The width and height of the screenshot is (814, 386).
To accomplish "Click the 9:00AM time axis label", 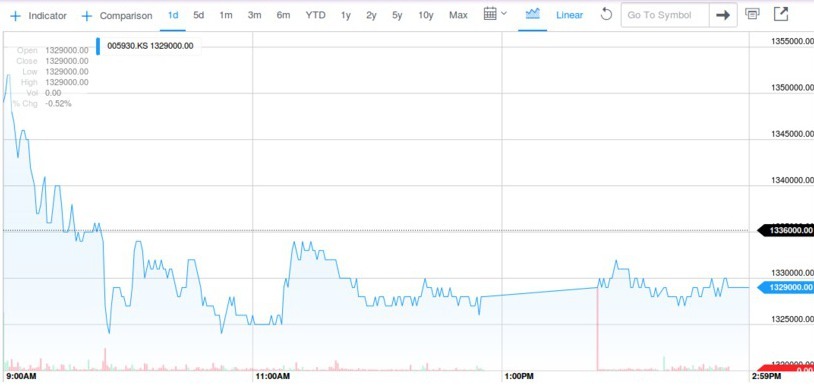I will 21,376.
